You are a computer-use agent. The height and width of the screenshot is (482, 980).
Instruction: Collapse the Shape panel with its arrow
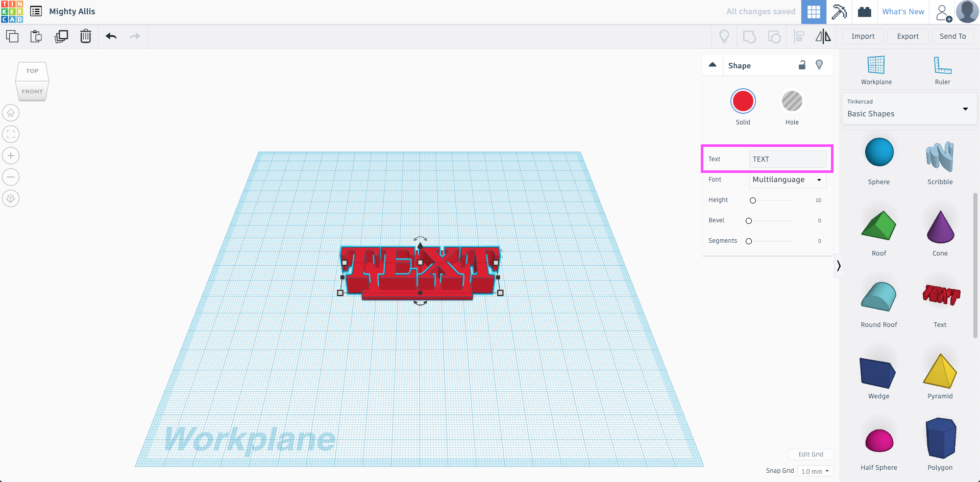pos(713,65)
